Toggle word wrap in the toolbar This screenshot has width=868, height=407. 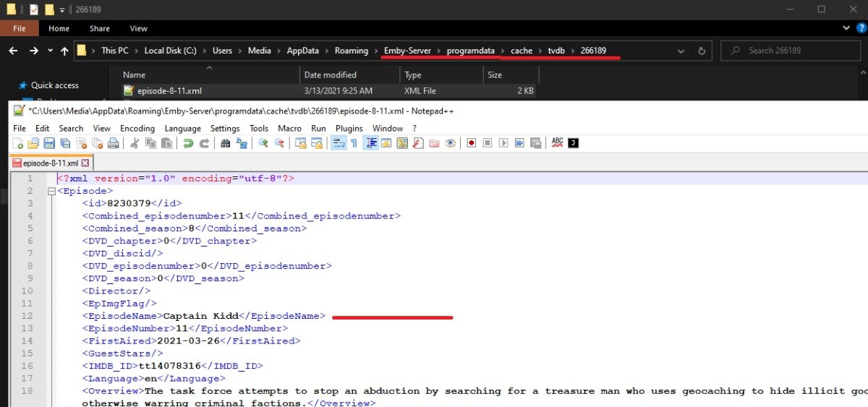pos(338,143)
